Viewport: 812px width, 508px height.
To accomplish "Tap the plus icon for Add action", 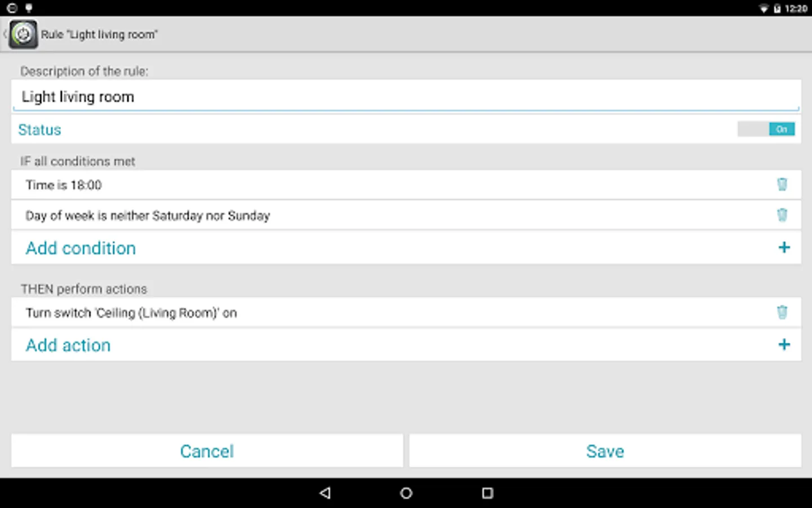I will point(784,344).
